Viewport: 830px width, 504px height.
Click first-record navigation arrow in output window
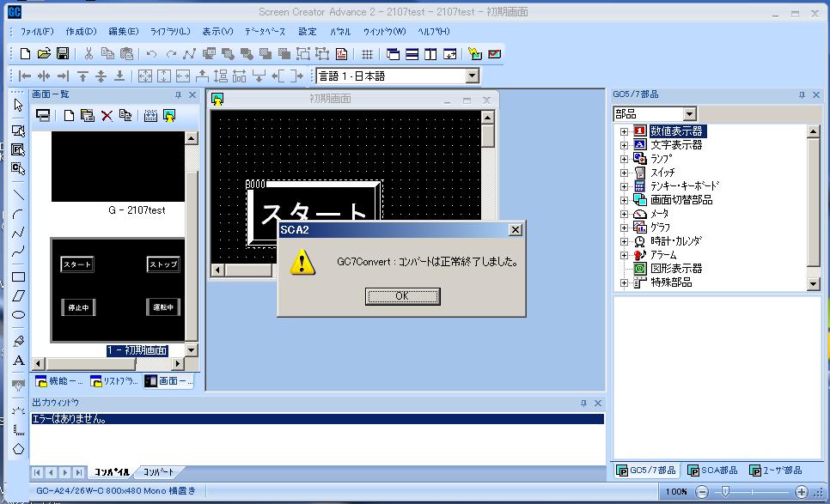point(37,472)
